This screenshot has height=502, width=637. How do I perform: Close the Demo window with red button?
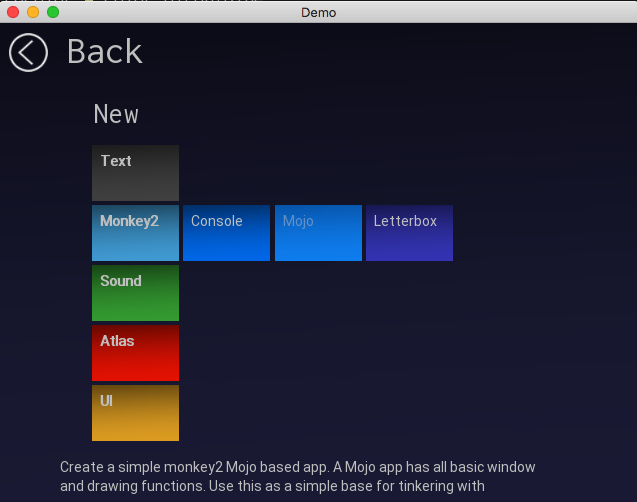point(13,12)
